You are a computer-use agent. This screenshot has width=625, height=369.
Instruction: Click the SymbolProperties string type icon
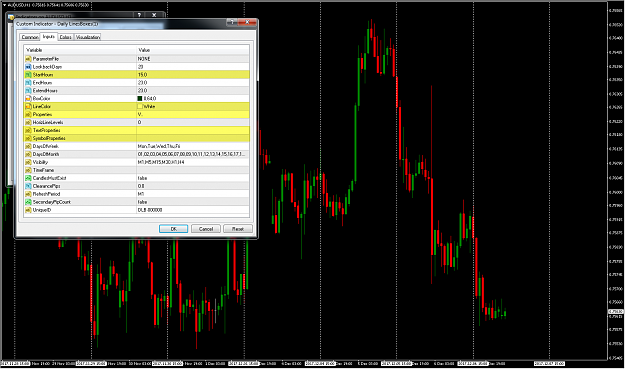28,138
